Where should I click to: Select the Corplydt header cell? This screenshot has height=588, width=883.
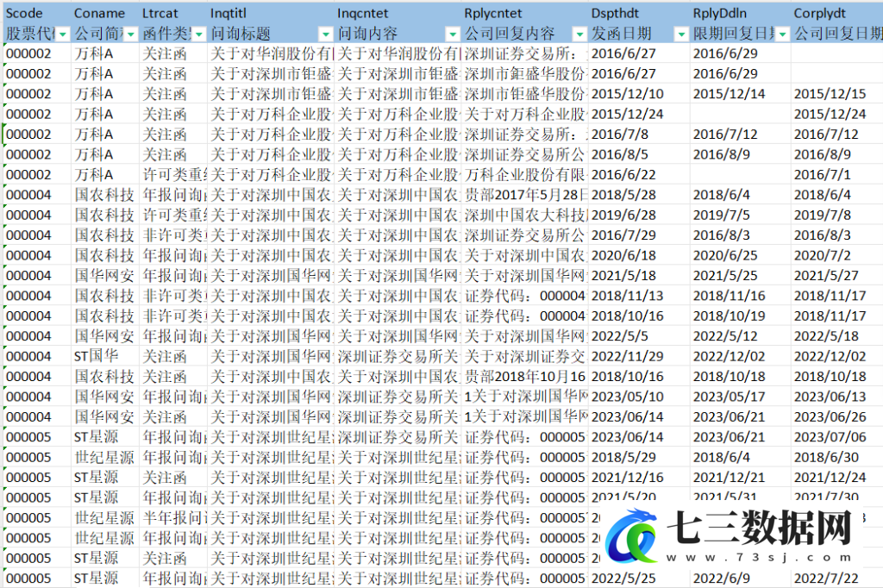tap(837, 13)
